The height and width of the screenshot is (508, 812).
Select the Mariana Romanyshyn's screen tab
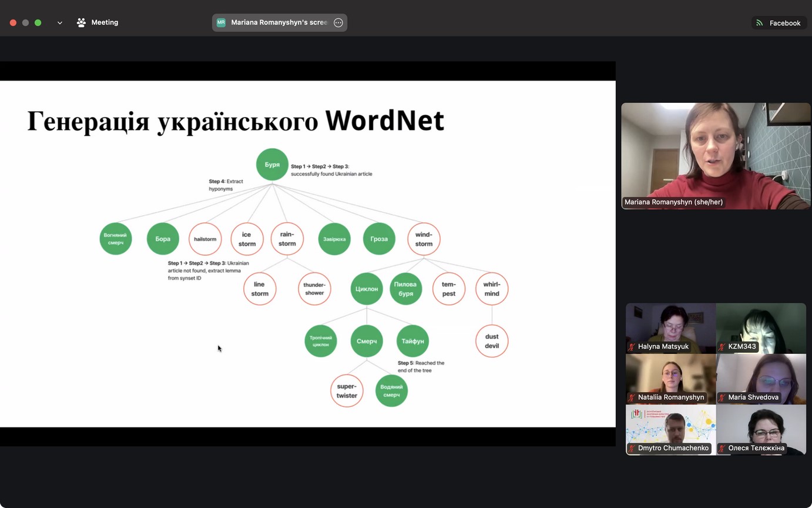[279, 22]
